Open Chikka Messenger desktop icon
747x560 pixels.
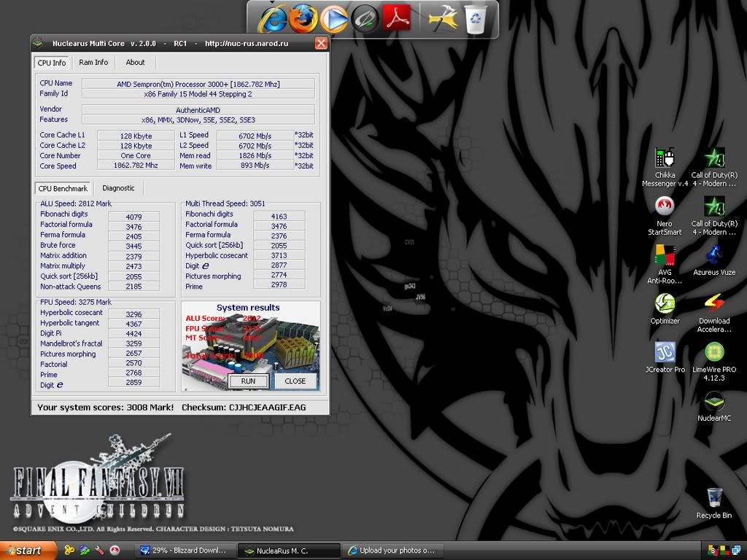pyautogui.click(x=664, y=159)
